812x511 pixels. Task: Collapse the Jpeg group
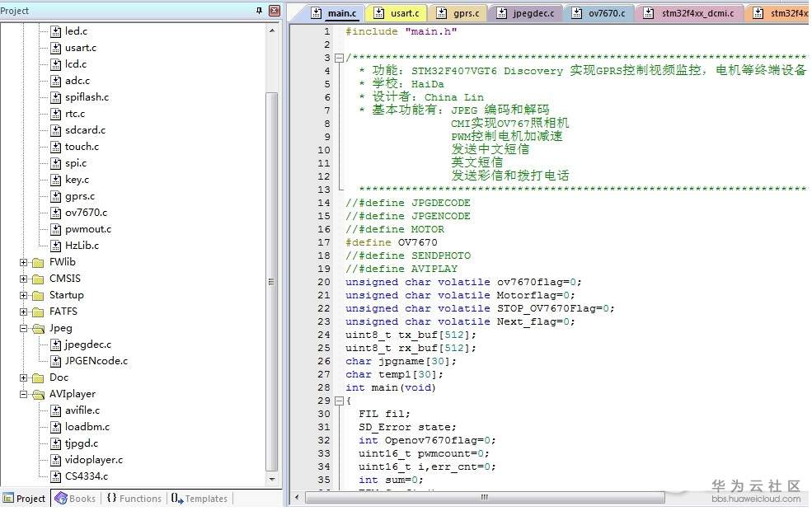[x=23, y=328]
